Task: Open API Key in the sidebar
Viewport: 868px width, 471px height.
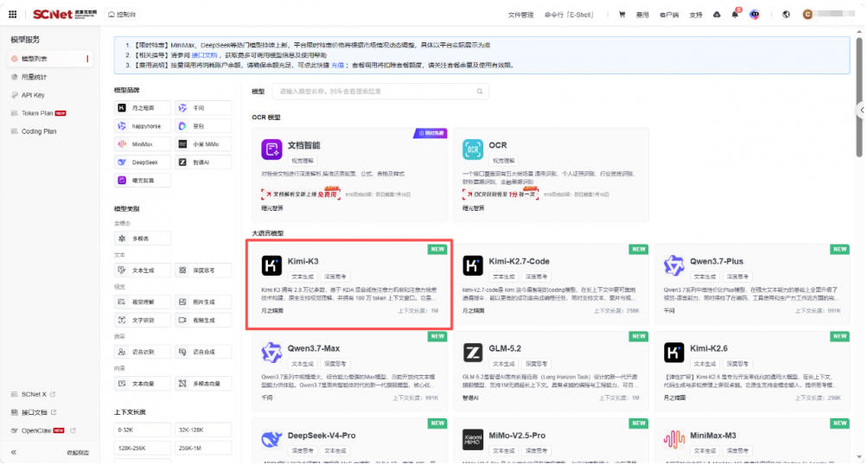Action: coord(33,95)
